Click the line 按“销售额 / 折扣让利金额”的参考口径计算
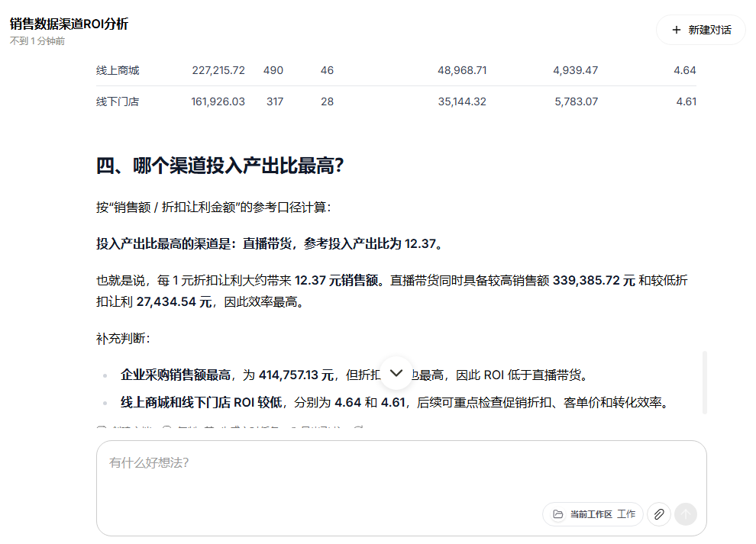The height and width of the screenshot is (544, 756). click(214, 208)
